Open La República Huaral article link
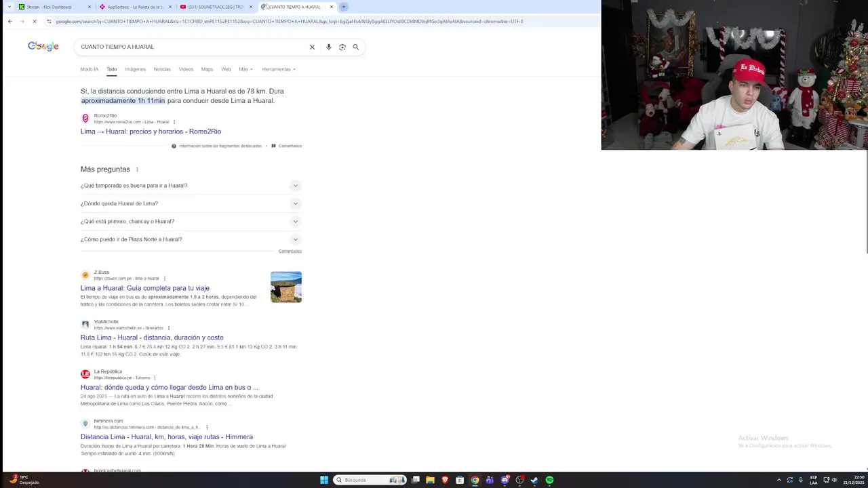 (170, 388)
